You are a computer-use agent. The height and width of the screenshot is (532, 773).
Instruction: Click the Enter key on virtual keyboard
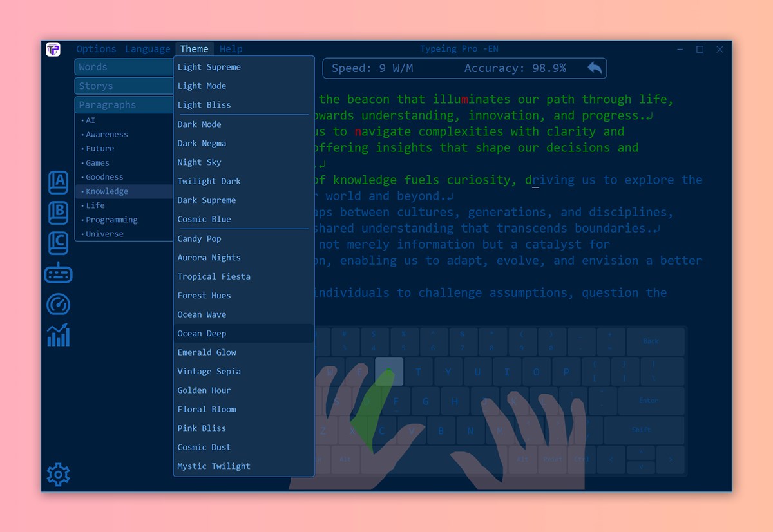point(651,401)
